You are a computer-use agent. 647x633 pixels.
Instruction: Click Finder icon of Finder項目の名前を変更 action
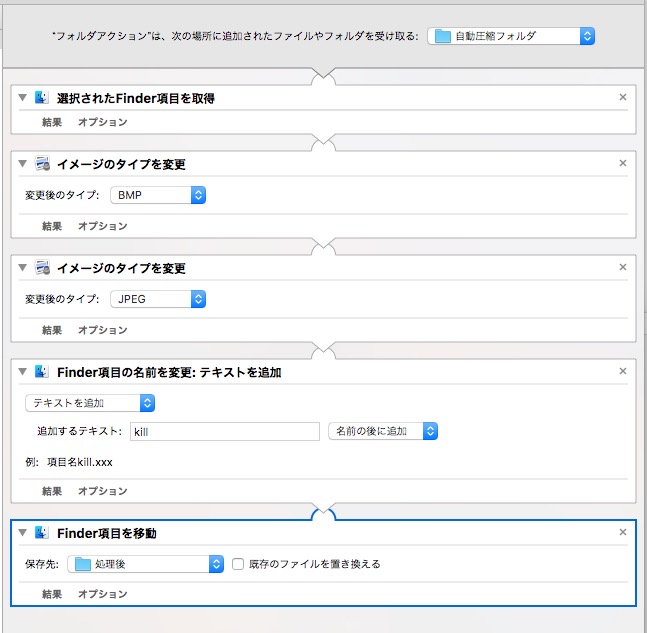(x=42, y=371)
